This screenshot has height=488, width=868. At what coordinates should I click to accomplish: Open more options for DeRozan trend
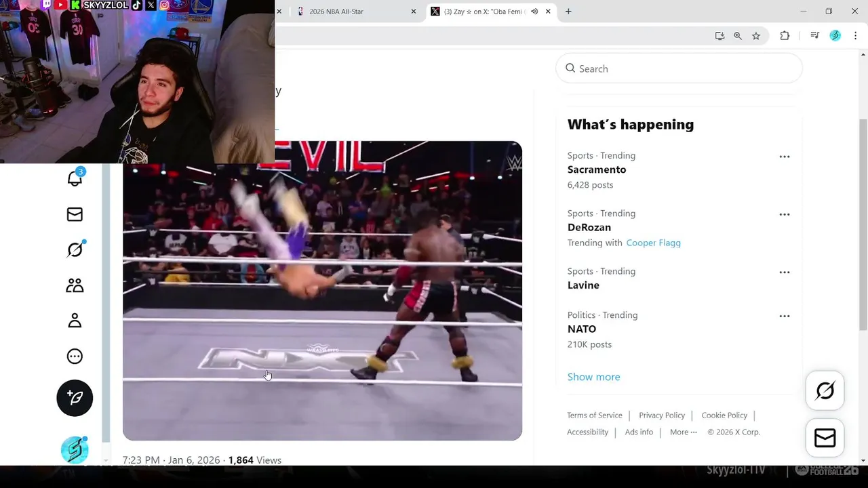pos(785,214)
